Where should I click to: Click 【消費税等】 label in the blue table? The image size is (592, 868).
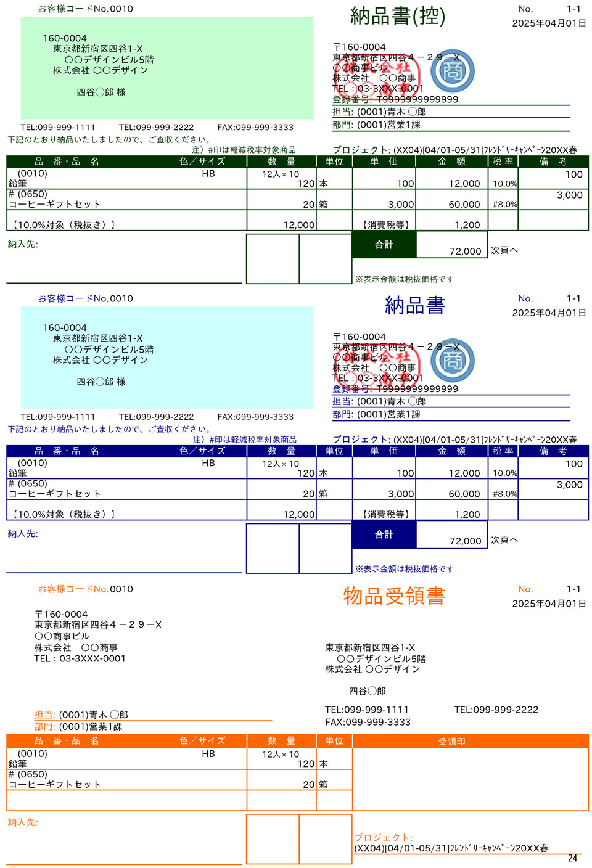click(387, 515)
